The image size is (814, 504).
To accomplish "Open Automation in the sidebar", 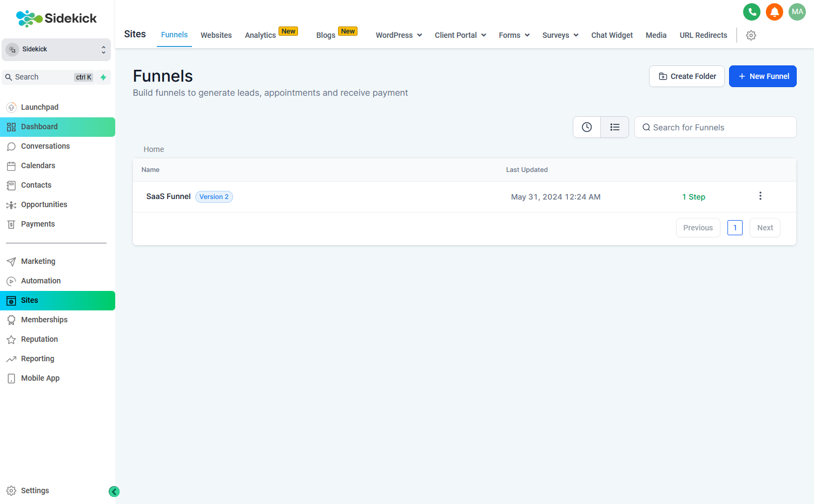I will [57, 281].
